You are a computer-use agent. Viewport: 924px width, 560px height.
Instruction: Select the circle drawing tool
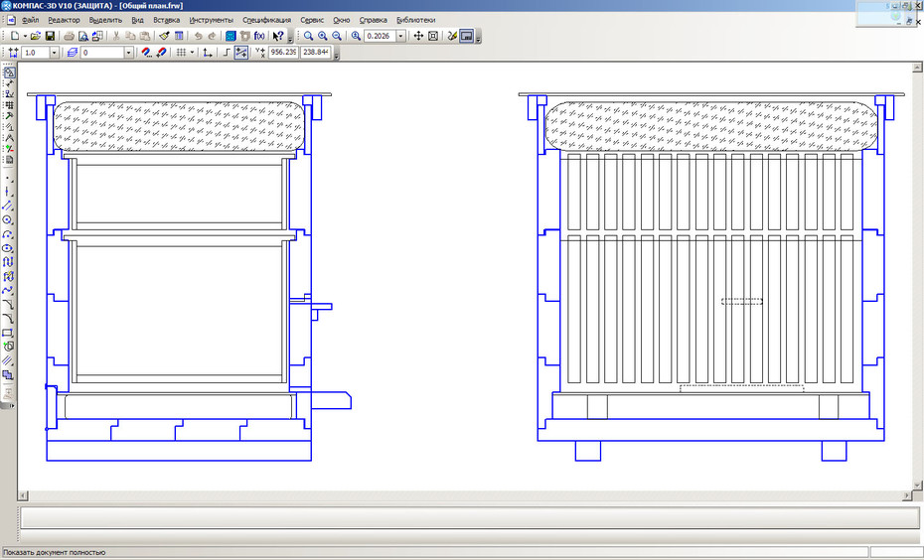pyautogui.click(x=8, y=219)
